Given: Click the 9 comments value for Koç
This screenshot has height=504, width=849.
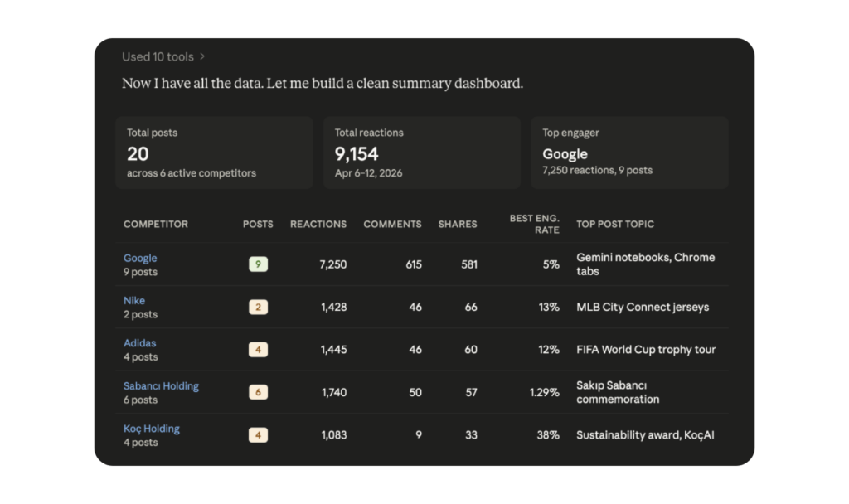Looking at the screenshot, I should click(x=419, y=435).
